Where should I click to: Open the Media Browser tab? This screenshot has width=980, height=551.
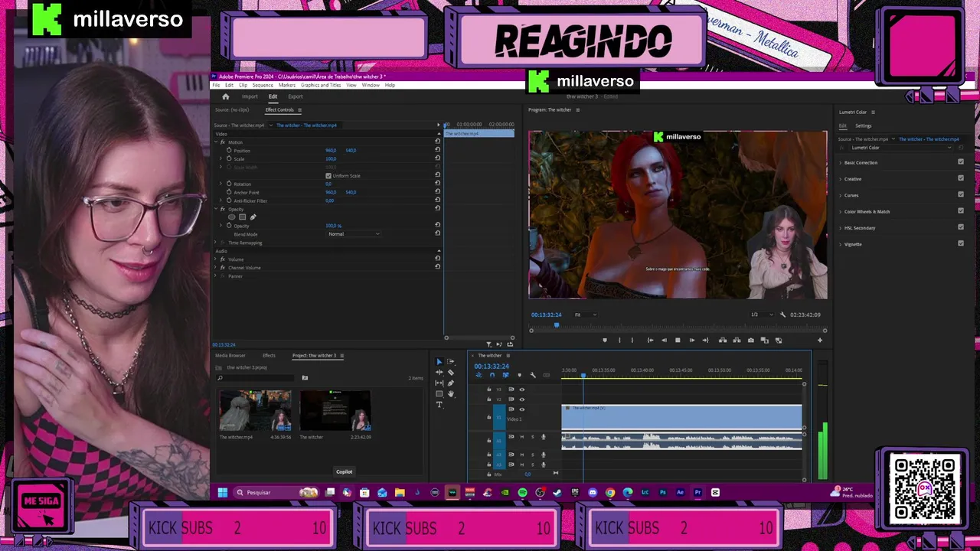230,355
